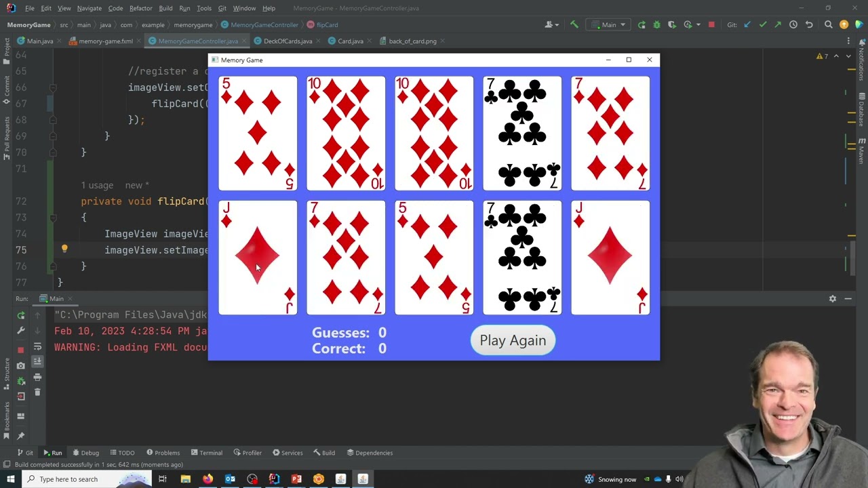Click the yellow lightbulb intention icon
The width and height of the screenshot is (868, 488).
[x=64, y=249]
